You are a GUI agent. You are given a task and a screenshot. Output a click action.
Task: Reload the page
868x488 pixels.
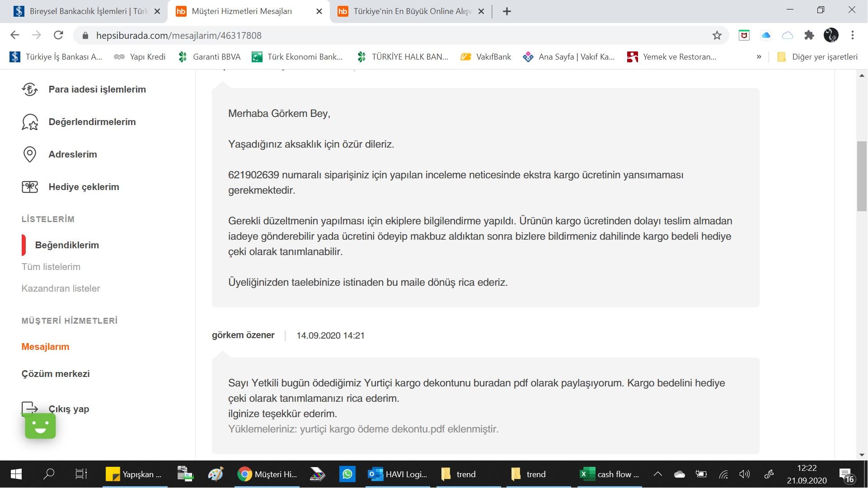point(58,35)
